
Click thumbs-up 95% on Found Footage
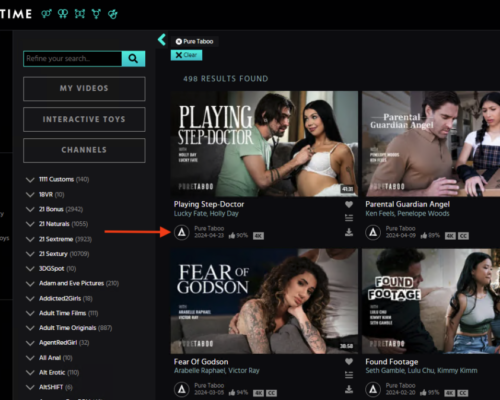[430, 393]
